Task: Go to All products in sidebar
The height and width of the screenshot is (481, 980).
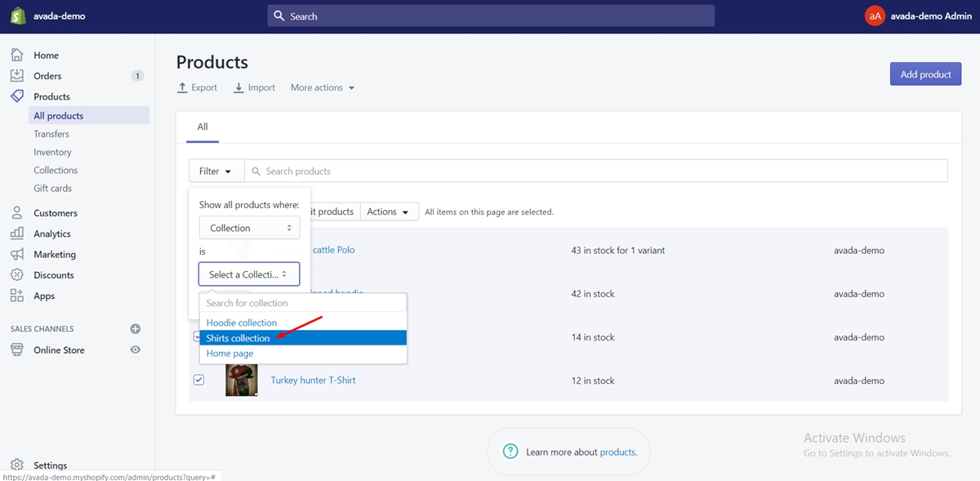Action: tap(89, 116)
